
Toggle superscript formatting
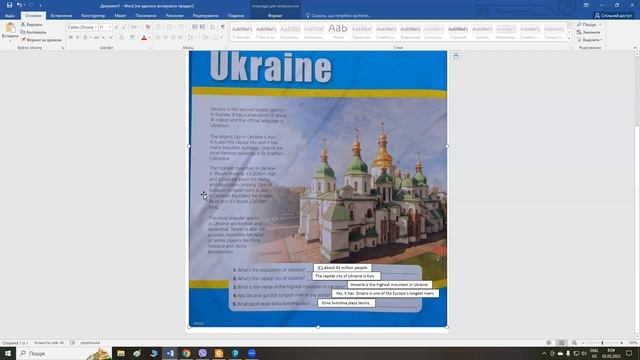point(111,38)
